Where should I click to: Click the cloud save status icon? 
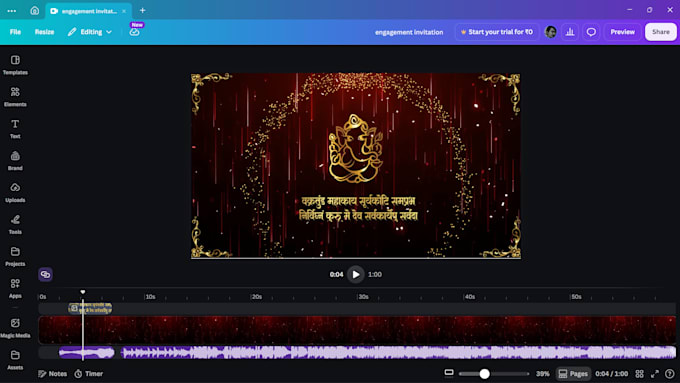coord(134,32)
